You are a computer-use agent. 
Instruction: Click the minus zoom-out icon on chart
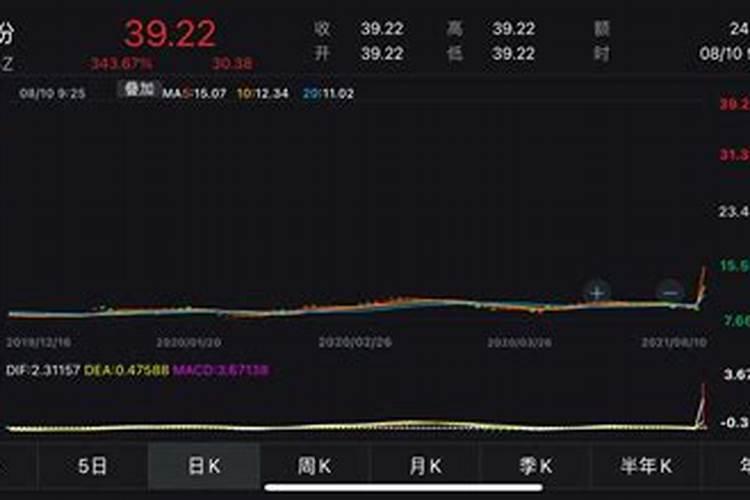(669, 292)
